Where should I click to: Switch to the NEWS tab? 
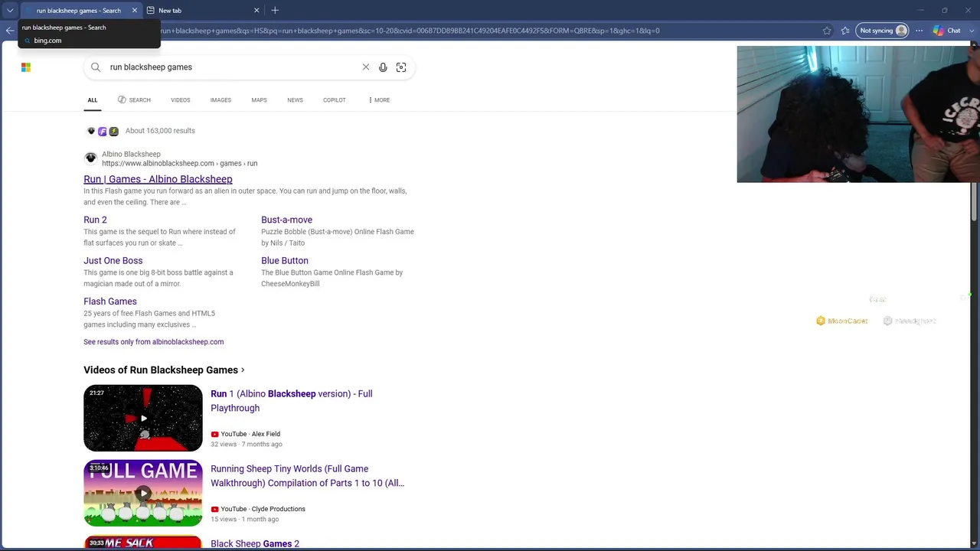pyautogui.click(x=295, y=100)
